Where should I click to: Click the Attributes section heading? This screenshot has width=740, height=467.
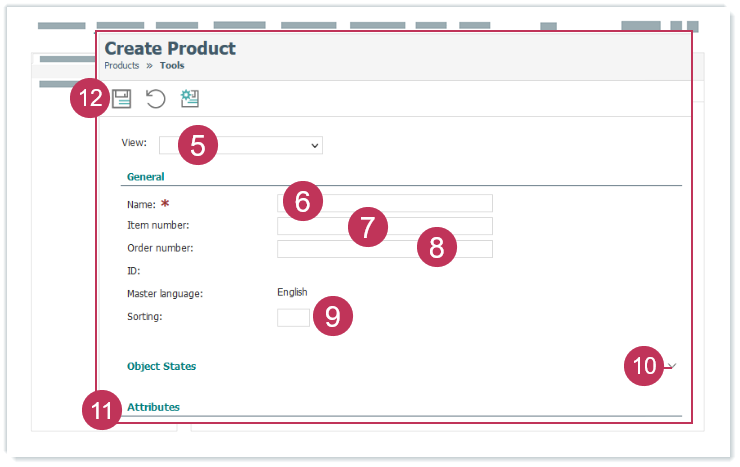(153, 407)
